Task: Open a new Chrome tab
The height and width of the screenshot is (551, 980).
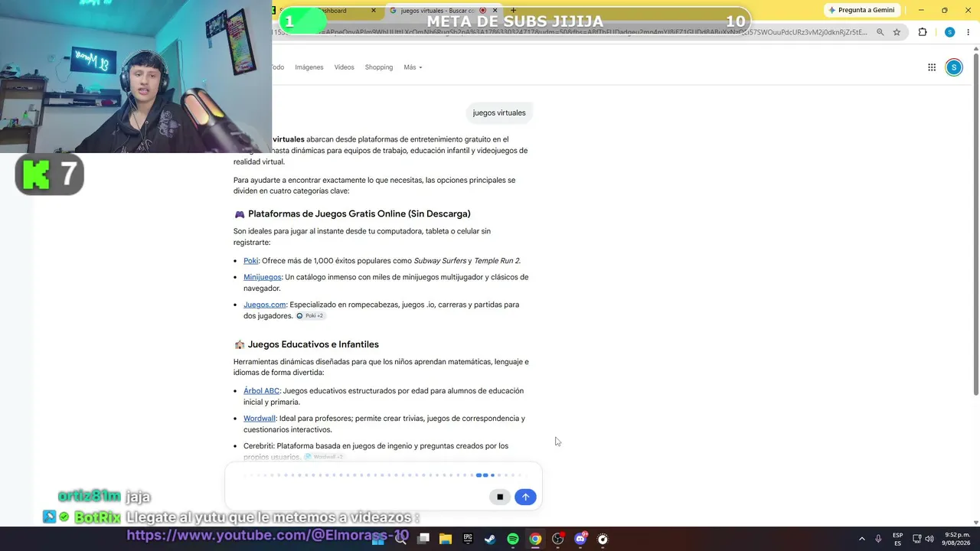Action: coord(513,10)
